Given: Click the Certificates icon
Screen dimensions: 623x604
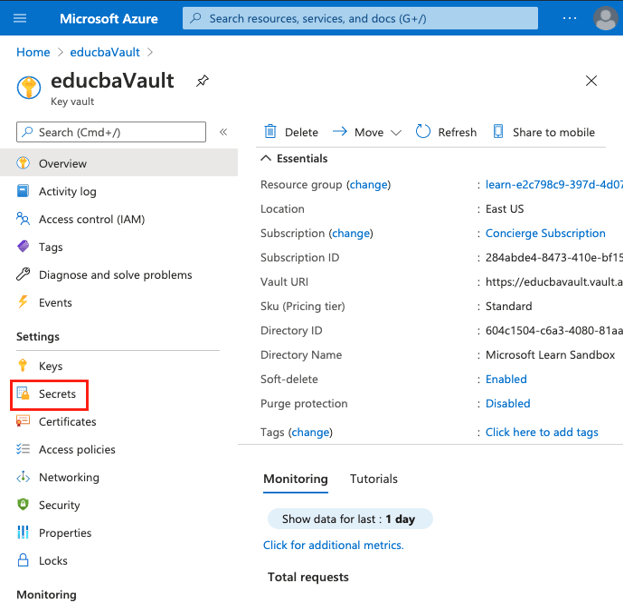Looking at the screenshot, I should click(x=23, y=421).
